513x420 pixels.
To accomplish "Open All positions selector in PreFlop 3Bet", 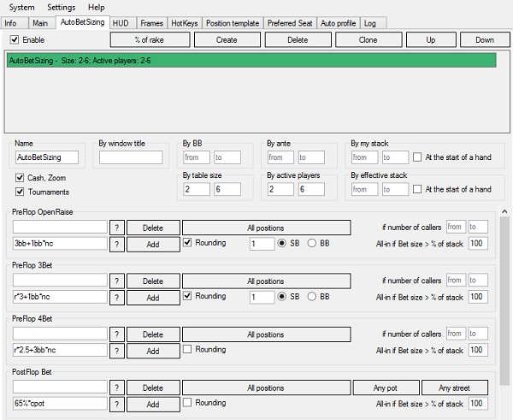I will 266,281.
